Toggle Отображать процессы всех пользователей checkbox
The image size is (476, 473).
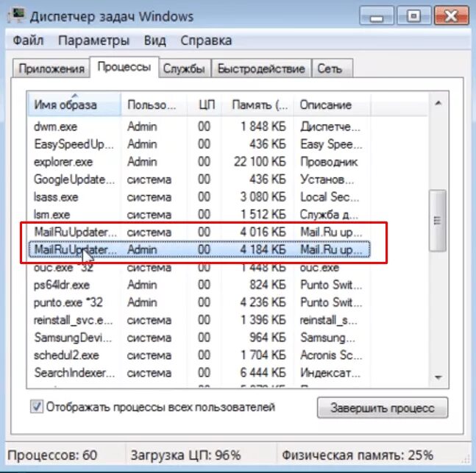point(37,407)
